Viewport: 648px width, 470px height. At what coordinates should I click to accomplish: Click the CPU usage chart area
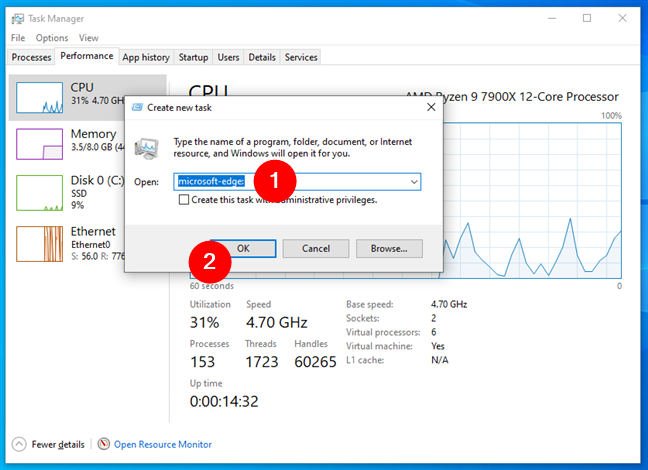[x=532, y=200]
